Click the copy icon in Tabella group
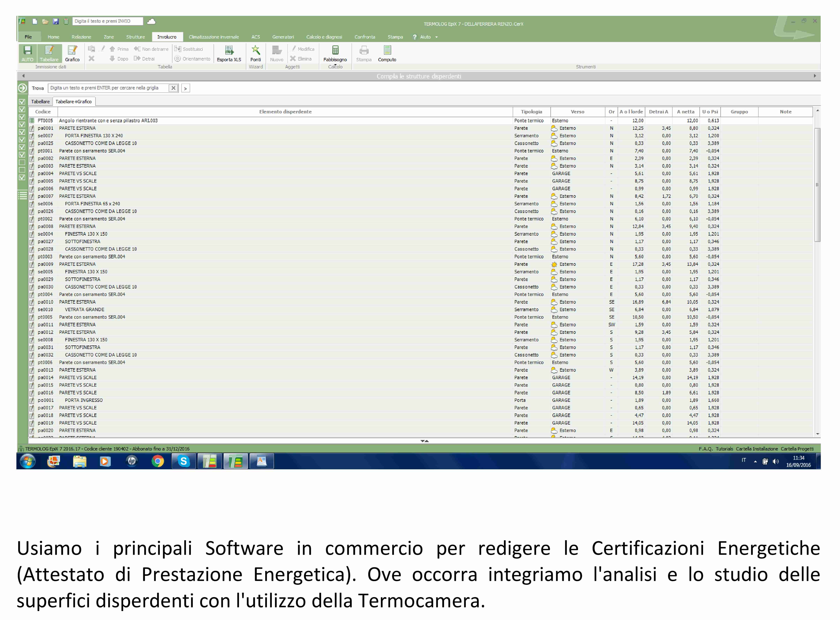Screen dimensions: 840x620 (x=91, y=49)
